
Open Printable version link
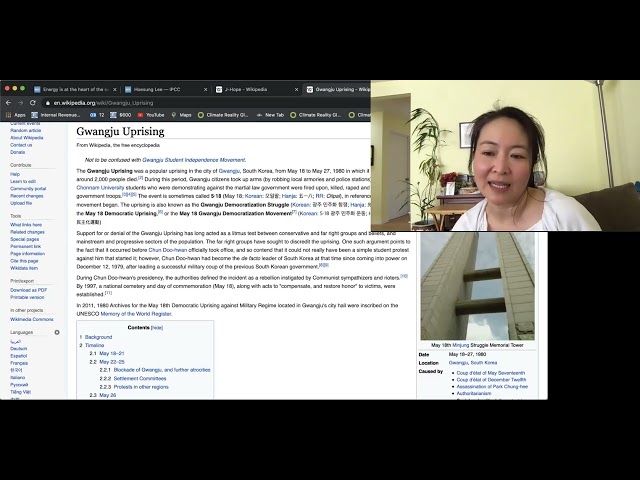click(27, 298)
